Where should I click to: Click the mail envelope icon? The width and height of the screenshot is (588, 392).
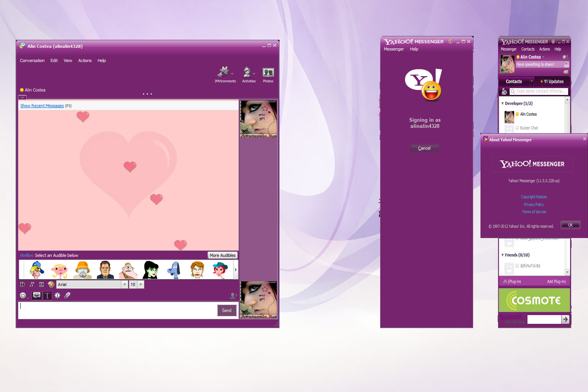pos(566,72)
